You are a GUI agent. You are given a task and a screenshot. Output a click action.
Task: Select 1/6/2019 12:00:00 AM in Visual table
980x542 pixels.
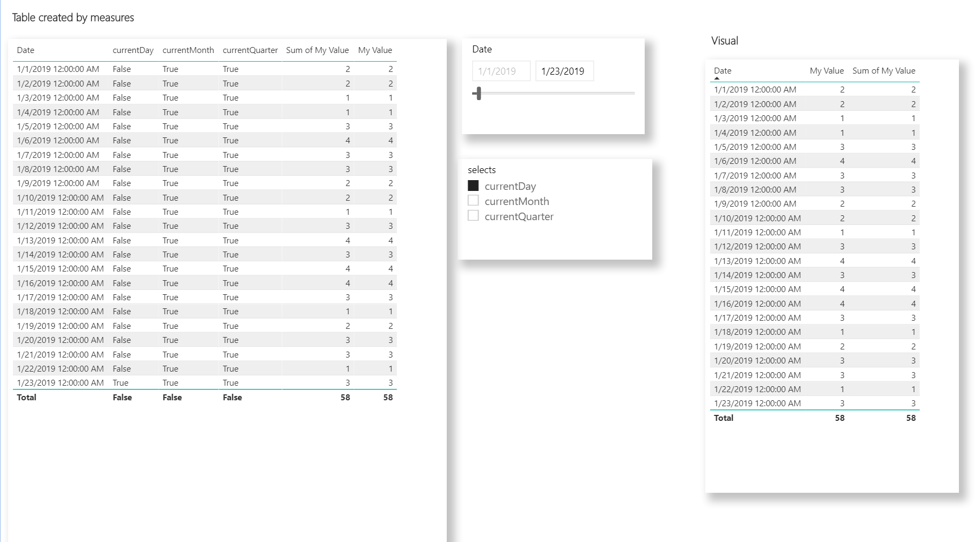(755, 161)
